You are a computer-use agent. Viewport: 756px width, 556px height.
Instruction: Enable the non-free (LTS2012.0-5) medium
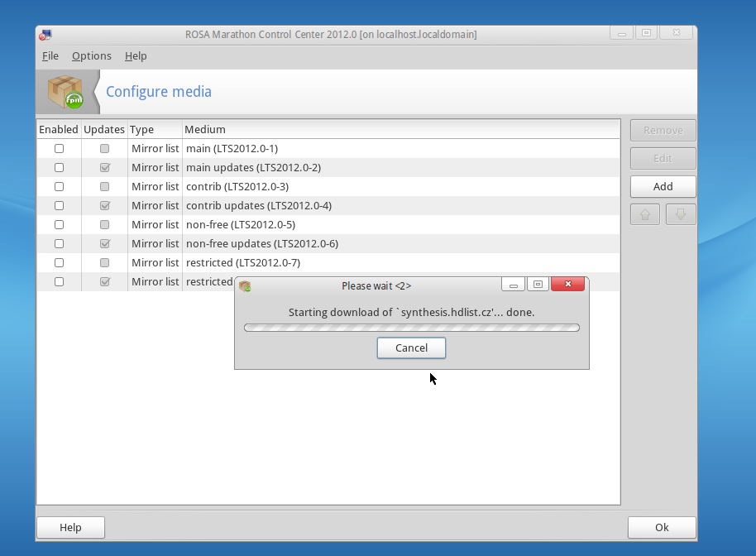(x=59, y=225)
